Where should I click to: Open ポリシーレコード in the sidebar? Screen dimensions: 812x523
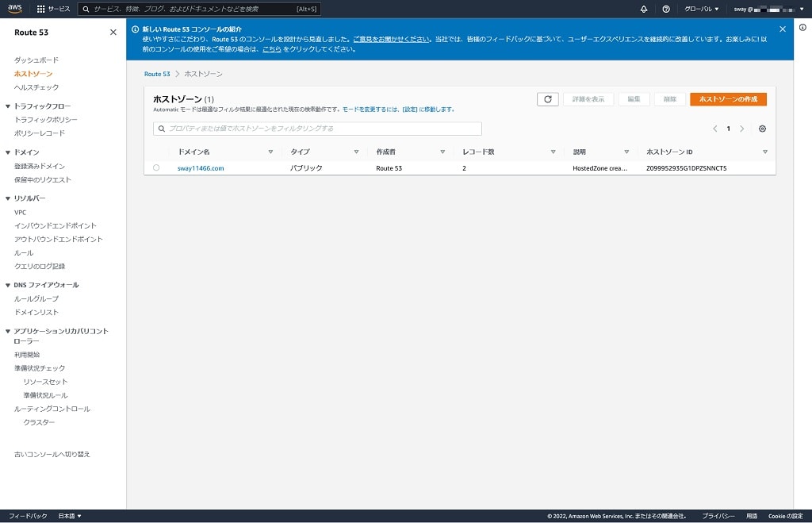point(40,133)
